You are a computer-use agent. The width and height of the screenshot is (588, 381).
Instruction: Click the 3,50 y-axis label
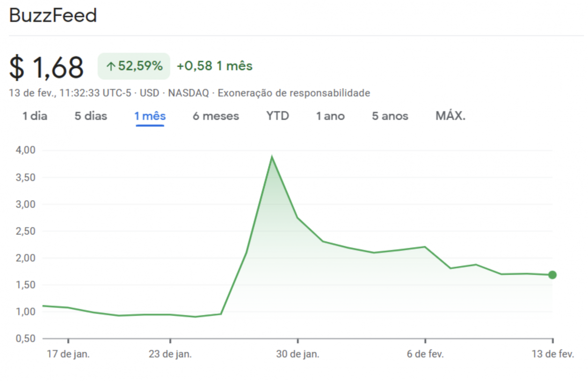coord(26,177)
